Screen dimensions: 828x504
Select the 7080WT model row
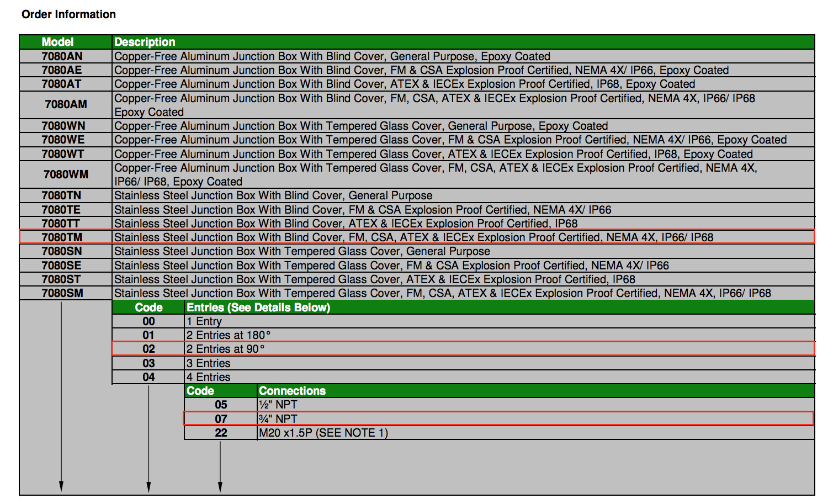click(x=417, y=154)
